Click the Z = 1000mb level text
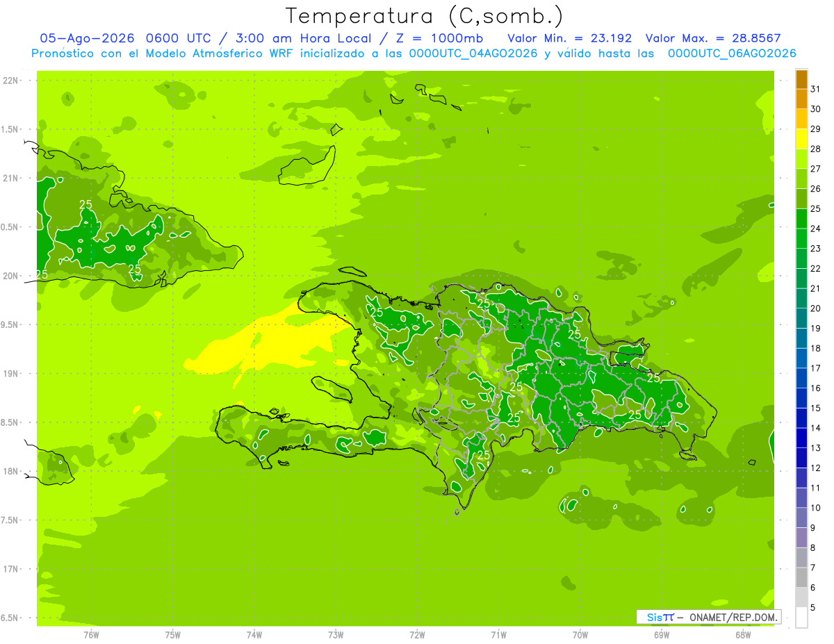834x644 pixels. tap(448, 38)
